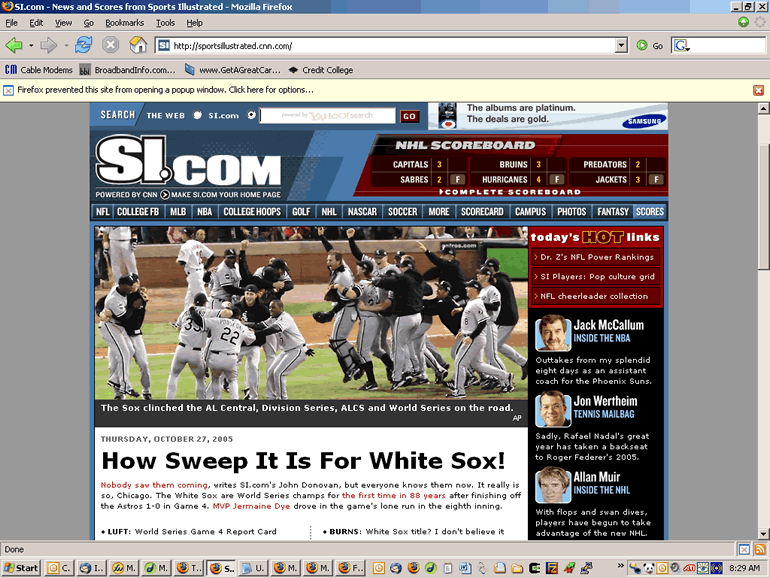Image resolution: width=770 pixels, height=578 pixels.
Task: Click the Google search engine icon
Action: pyautogui.click(x=680, y=46)
